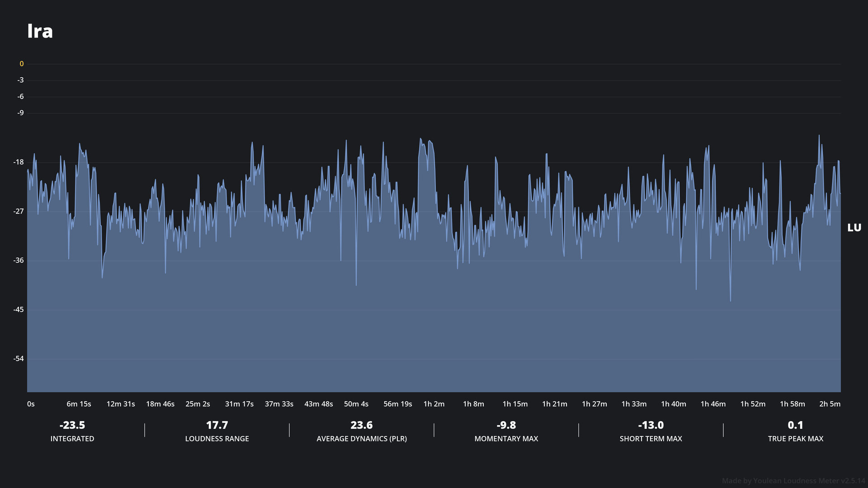Click the 1h 8m time marker
The height and width of the screenshot is (488, 868).
coord(473,404)
